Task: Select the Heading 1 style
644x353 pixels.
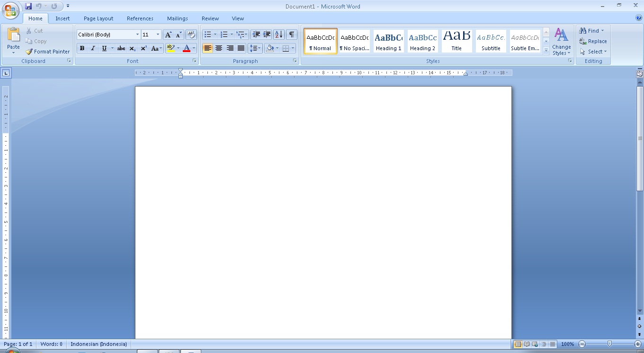Action: tap(388, 41)
